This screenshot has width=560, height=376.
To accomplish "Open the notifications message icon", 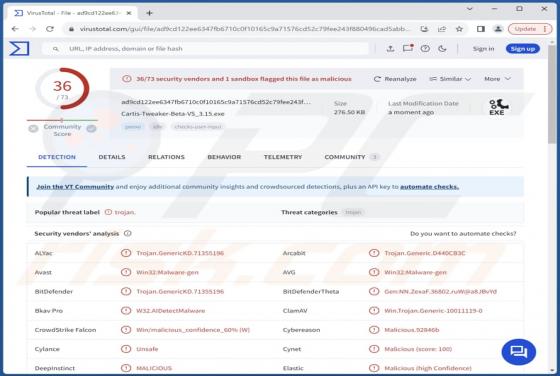I will click(408, 48).
